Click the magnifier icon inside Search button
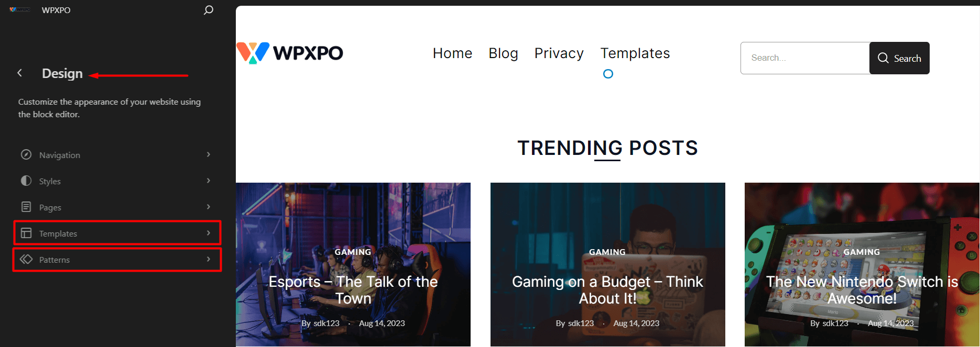The height and width of the screenshot is (347, 980). pos(883,58)
